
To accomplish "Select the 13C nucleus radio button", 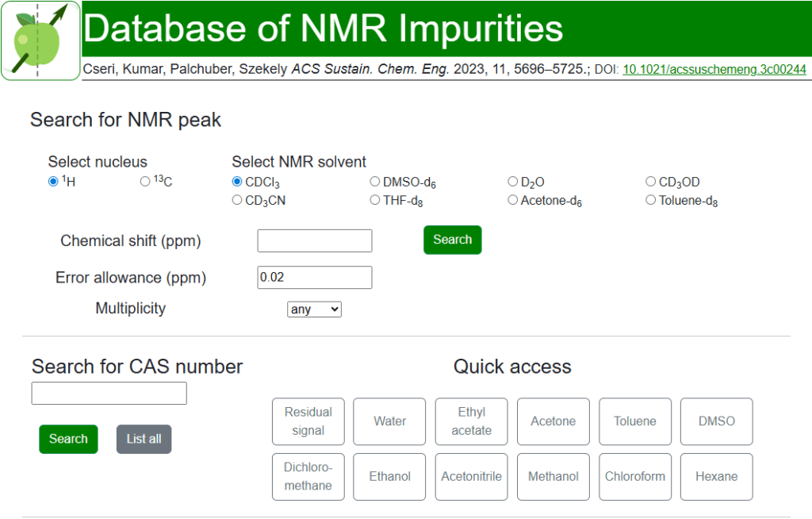I will pos(145,182).
